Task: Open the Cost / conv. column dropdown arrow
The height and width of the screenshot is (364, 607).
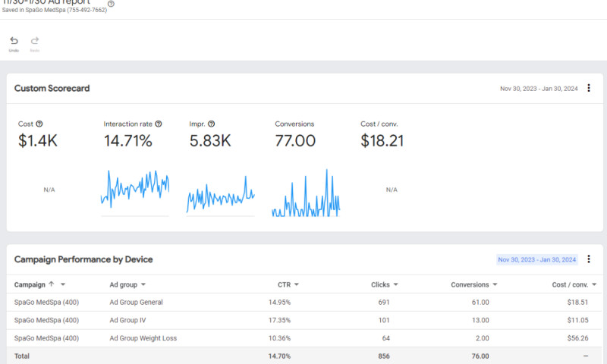Action: [x=593, y=284]
